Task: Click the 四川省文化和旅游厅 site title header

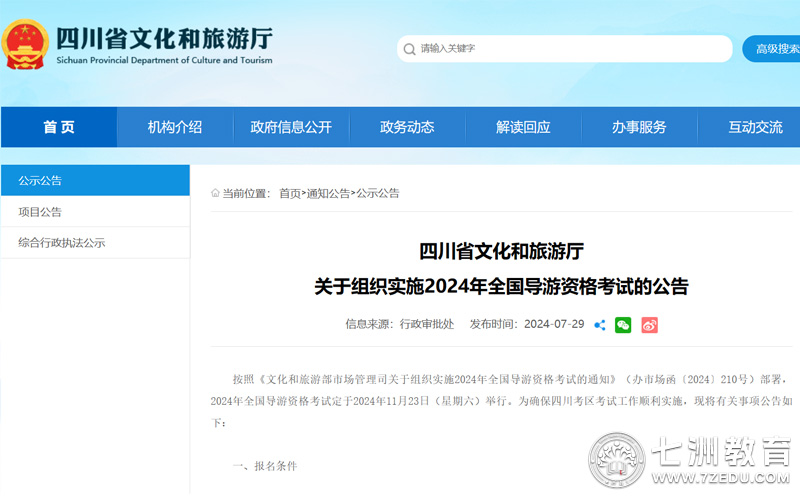Action: (x=164, y=39)
